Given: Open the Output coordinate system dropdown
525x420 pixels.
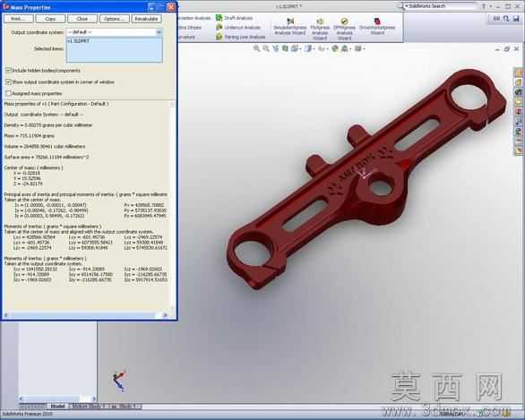Looking at the screenshot, I should pos(159,32).
